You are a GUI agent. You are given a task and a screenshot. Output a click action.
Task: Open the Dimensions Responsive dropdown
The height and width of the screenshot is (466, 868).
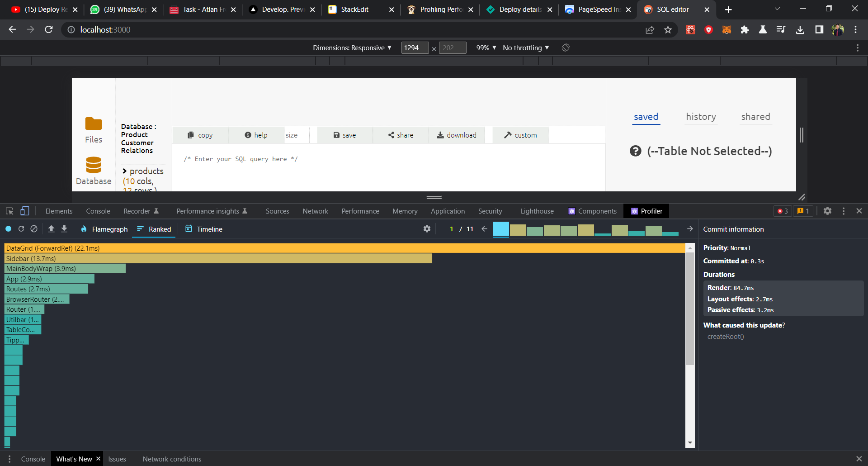tap(352, 48)
